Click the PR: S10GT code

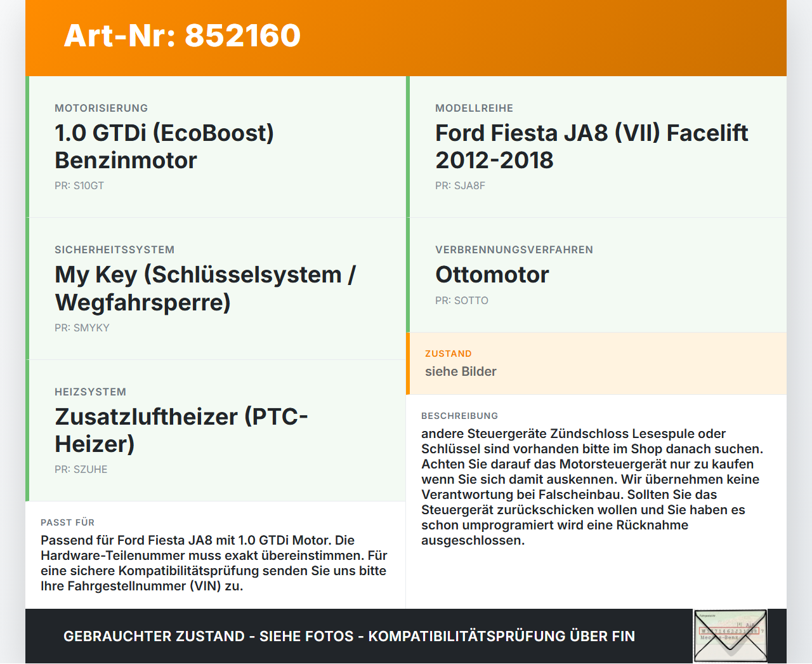click(x=79, y=186)
